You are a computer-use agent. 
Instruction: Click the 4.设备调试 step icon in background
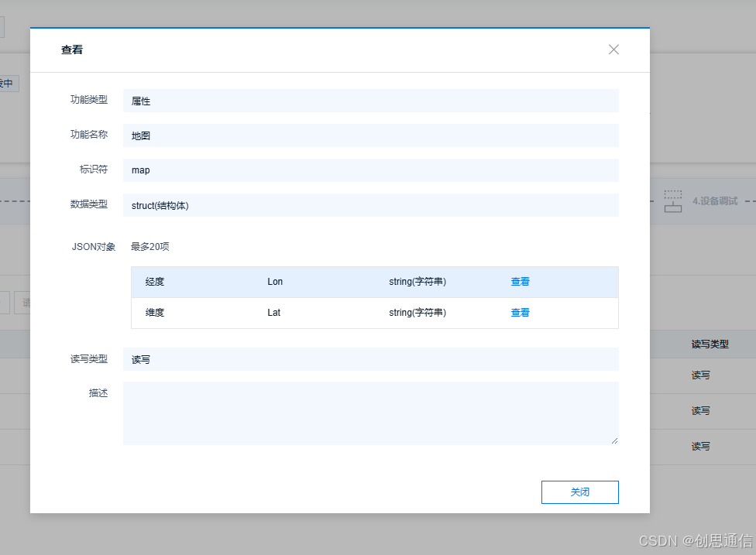tap(672, 201)
